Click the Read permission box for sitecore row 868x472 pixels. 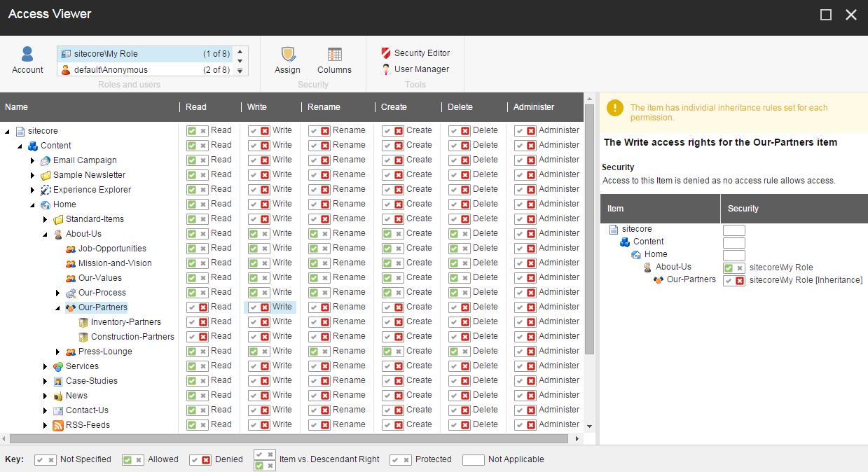click(x=198, y=131)
